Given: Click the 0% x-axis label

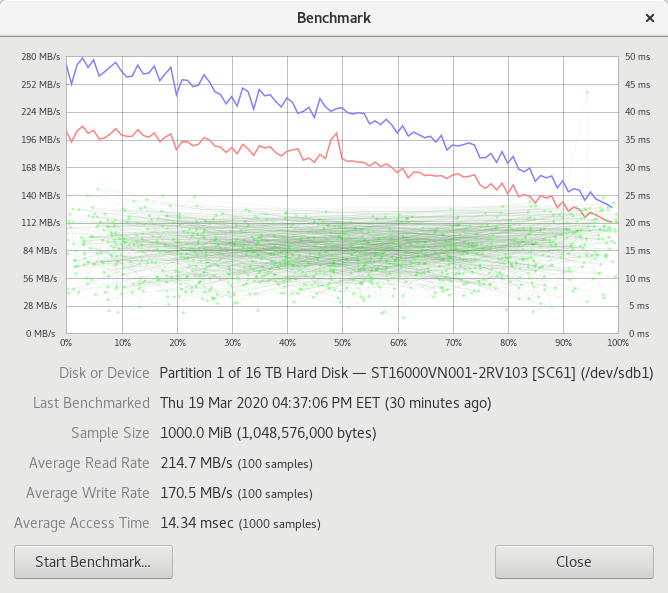Looking at the screenshot, I should point(66,343).
